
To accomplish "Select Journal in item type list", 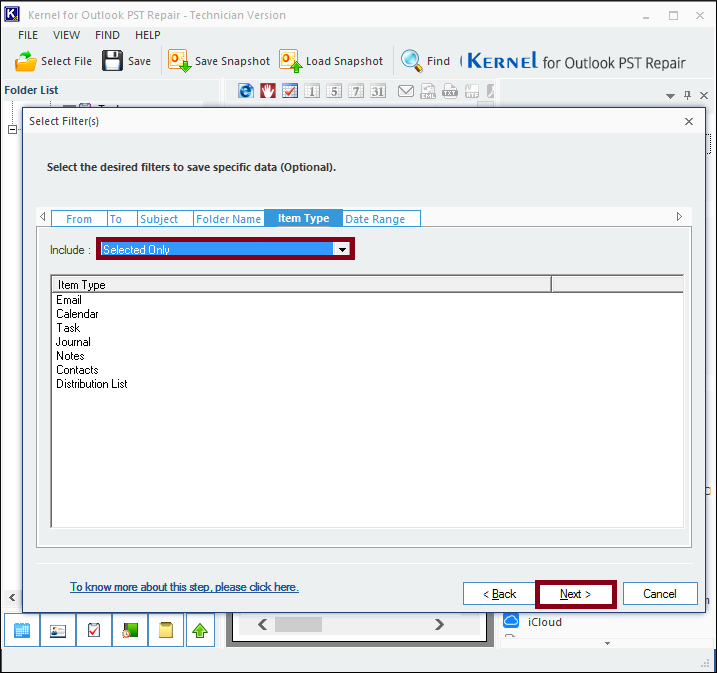I will 73,342.
